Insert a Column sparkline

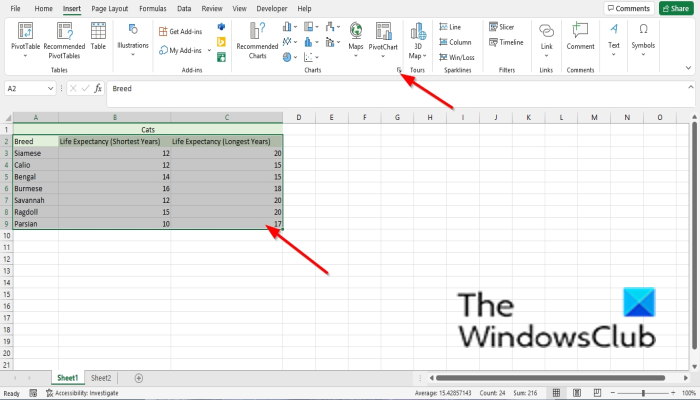point(455,42)
